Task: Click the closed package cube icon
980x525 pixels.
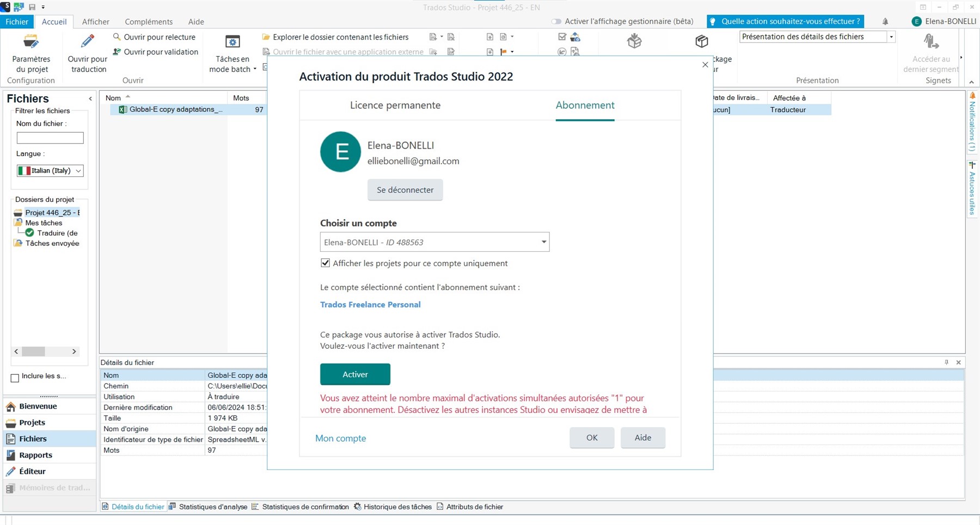Action: [702, 41]
